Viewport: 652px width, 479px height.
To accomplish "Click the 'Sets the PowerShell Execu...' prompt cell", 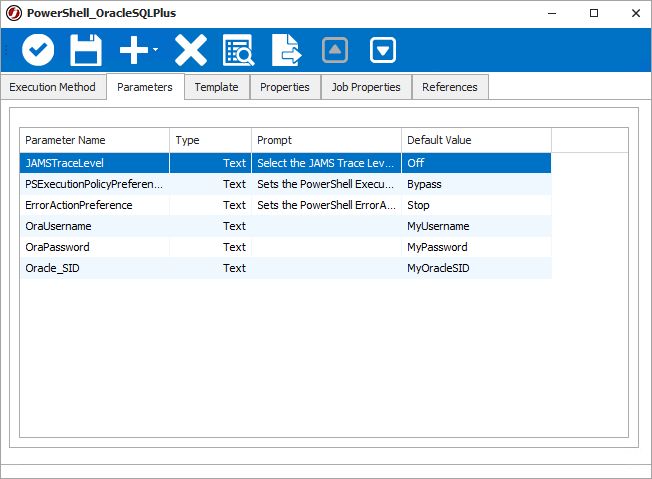I will point(326,184).
